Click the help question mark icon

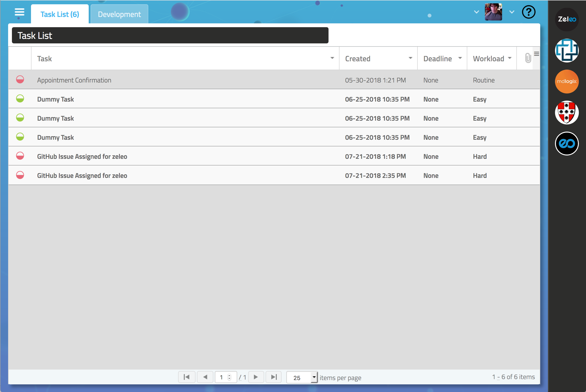529,12
